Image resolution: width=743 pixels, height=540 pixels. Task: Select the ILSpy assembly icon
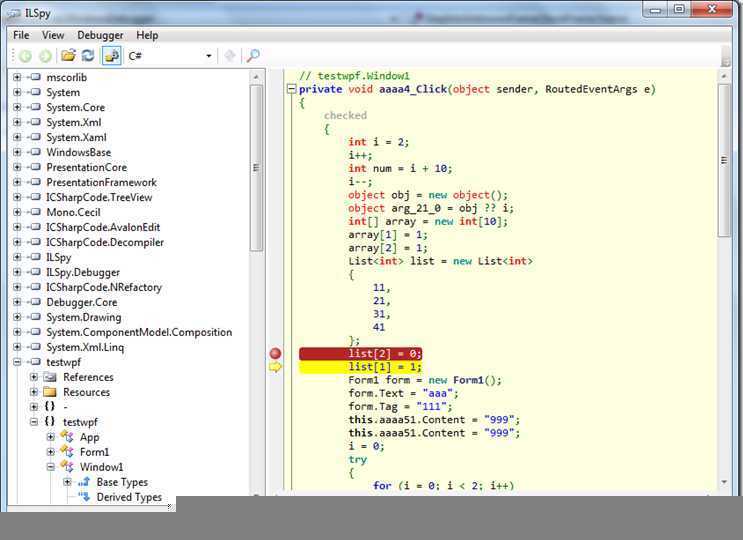[36, 257]
